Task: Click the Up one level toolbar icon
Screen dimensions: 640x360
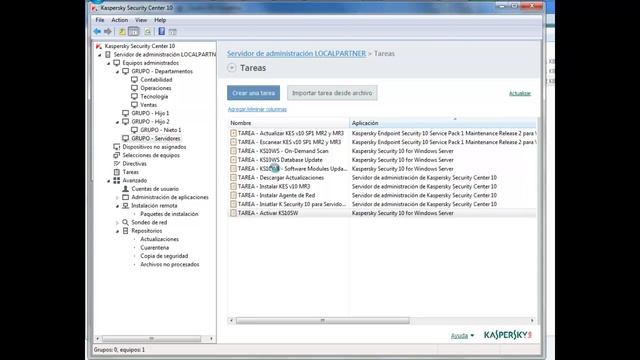Action: [122, 31]
